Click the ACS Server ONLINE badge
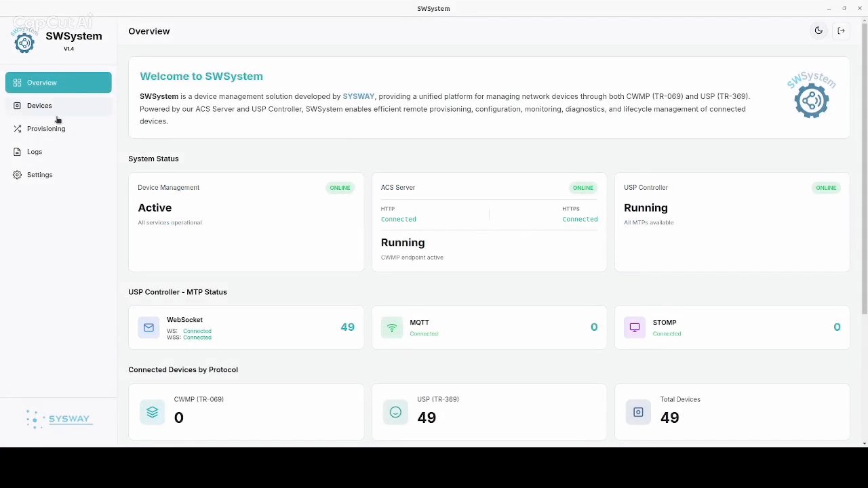The height and width of the screenshot is (488, 868). [583, 188]
